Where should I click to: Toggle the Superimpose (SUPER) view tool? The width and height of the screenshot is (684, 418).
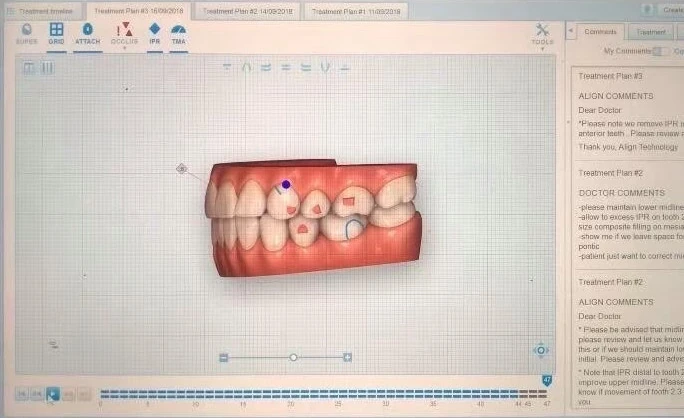pyautogui.click(x=26, y=33)
